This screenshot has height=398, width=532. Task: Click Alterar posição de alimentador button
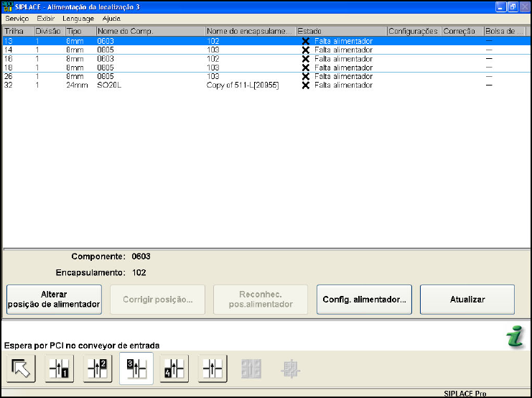tap(55, 300)
